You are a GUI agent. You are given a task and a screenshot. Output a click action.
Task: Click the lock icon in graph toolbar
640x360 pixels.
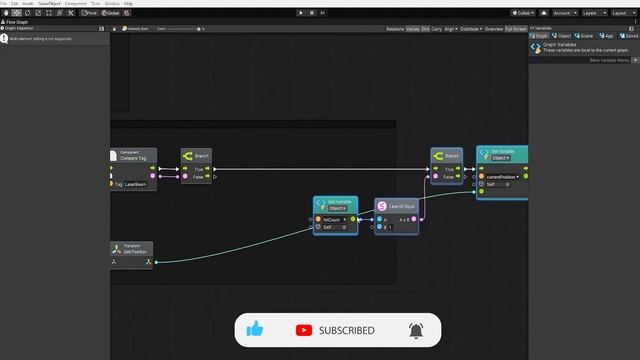coord(114,29)
